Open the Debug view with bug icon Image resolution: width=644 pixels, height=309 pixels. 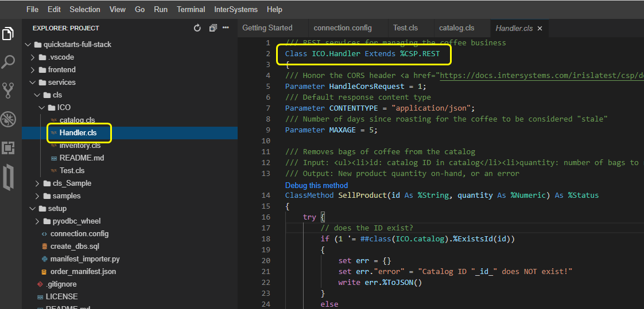coord(8,119)
